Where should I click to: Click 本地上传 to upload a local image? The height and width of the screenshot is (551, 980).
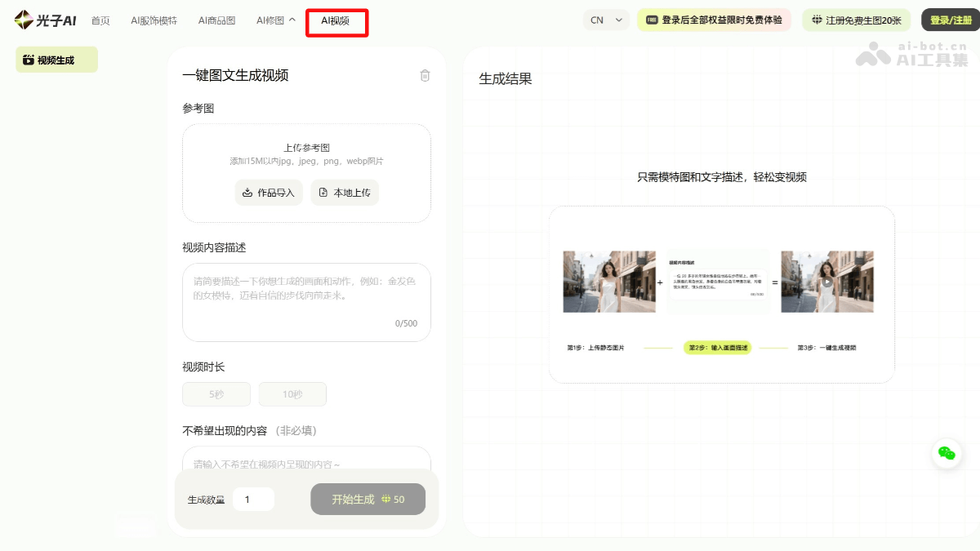[x=344, y=193]
